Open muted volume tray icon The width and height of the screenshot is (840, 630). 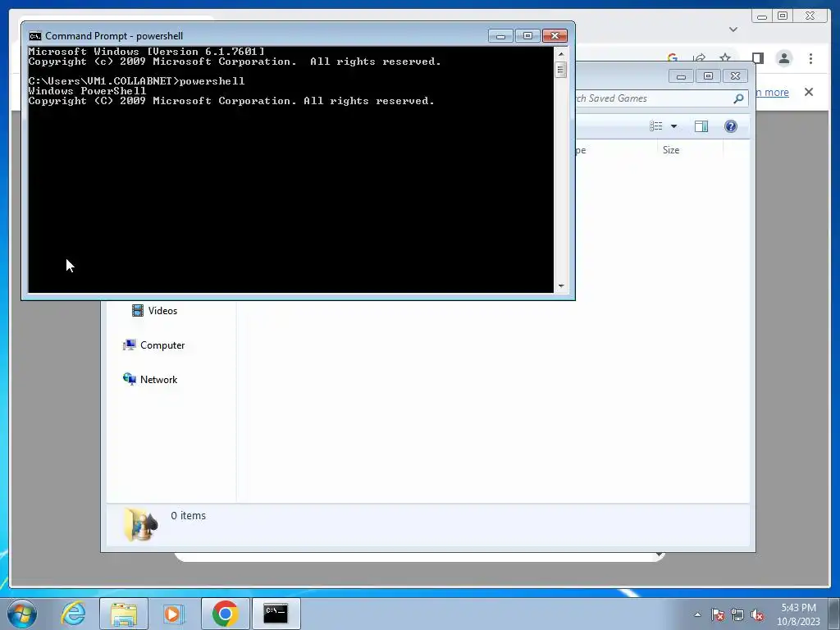pos(757,614)
